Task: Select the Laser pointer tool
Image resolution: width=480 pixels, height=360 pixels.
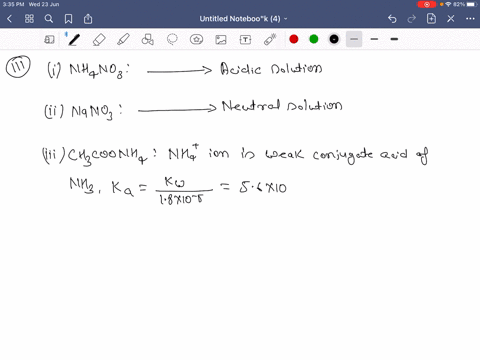Action: point(270,40)
